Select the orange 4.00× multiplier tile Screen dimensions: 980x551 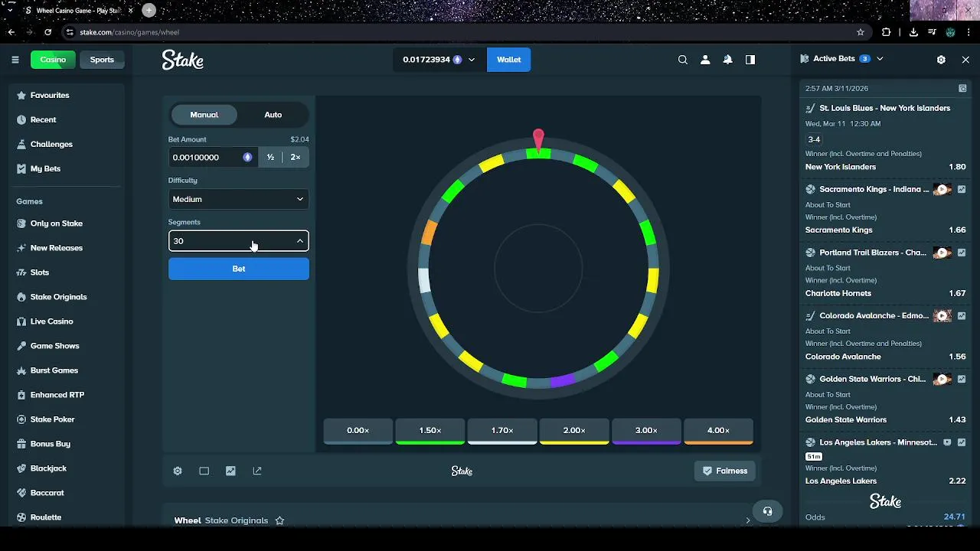coord(718,431)
